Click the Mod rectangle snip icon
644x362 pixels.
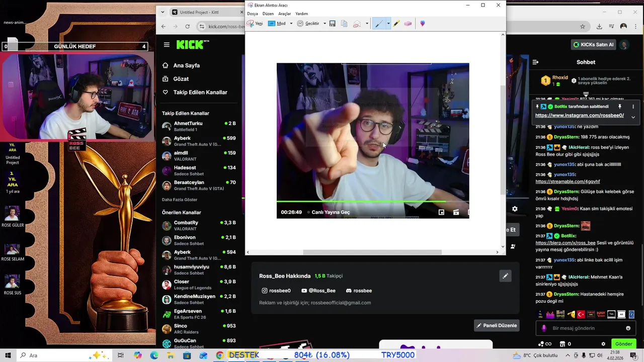tap(272, 24)
